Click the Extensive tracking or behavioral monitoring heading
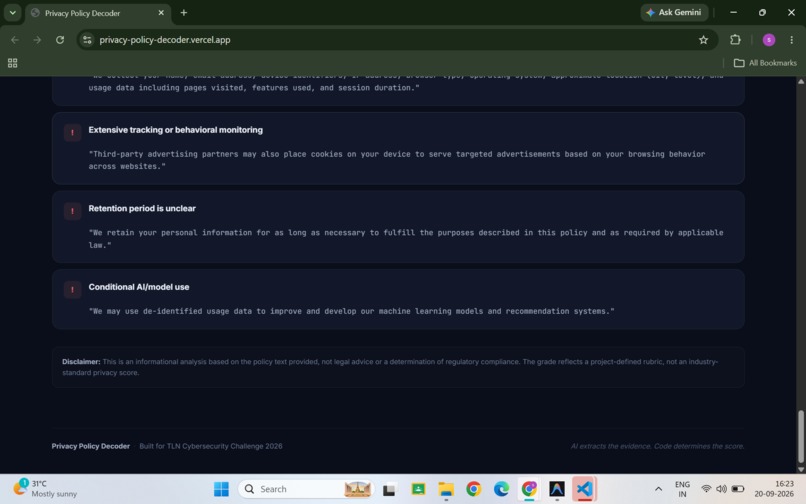The image size is (806, 504). (x=175, y=130)
